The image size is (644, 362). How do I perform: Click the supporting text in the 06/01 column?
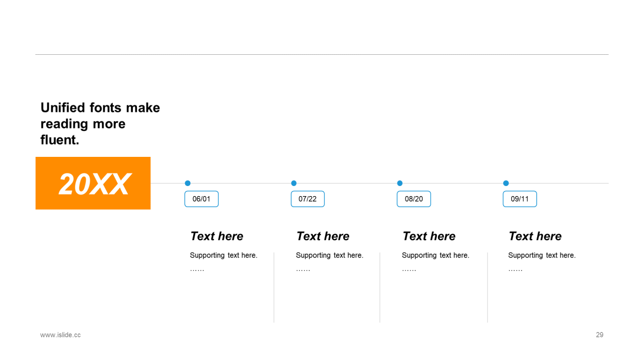tap(223, 255)
